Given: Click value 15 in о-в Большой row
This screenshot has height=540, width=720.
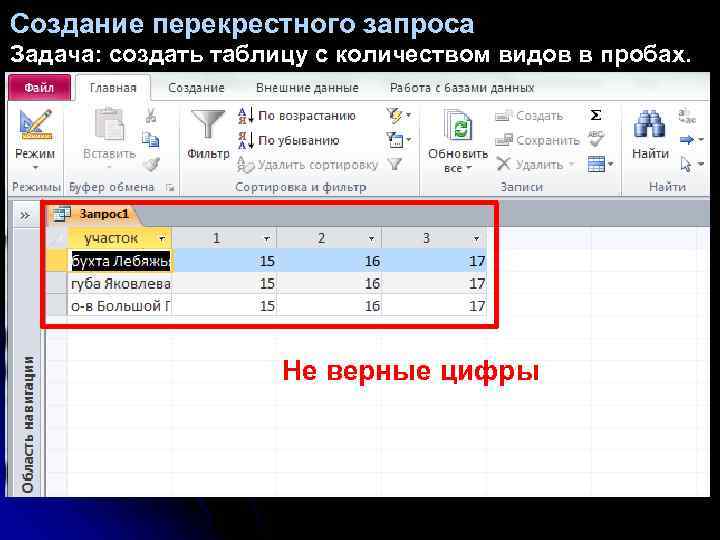Looking at the screenshot, I should [x=267, y=306].
